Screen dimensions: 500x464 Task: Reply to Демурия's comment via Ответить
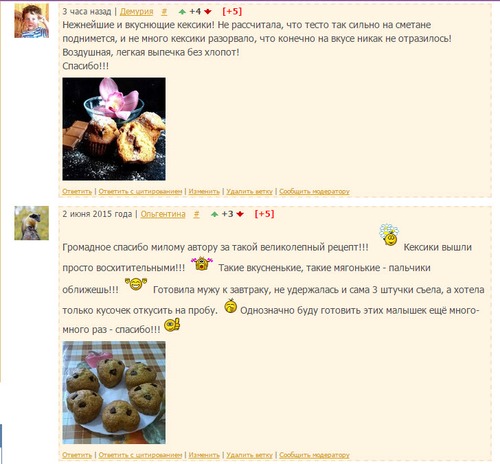click(x=77, y=192)
